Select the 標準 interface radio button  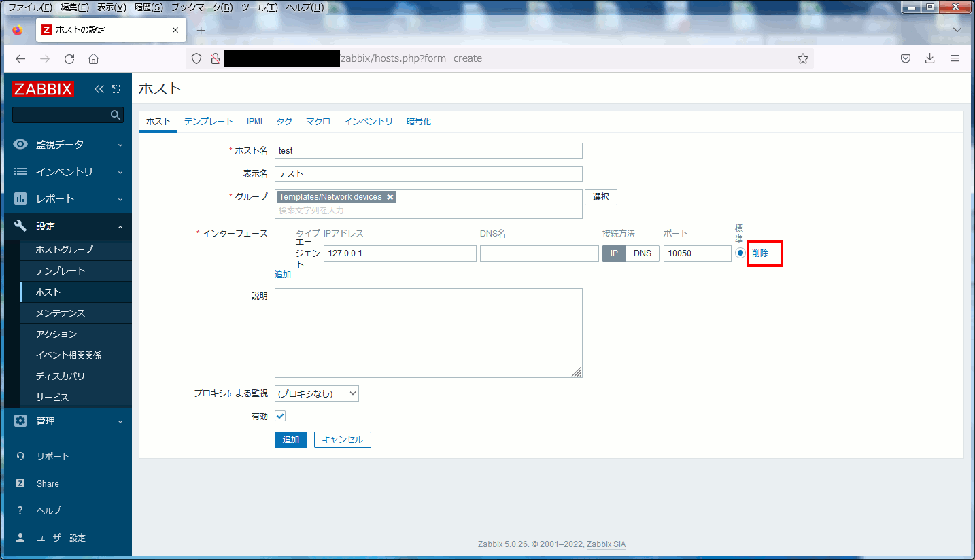point(740,253)
